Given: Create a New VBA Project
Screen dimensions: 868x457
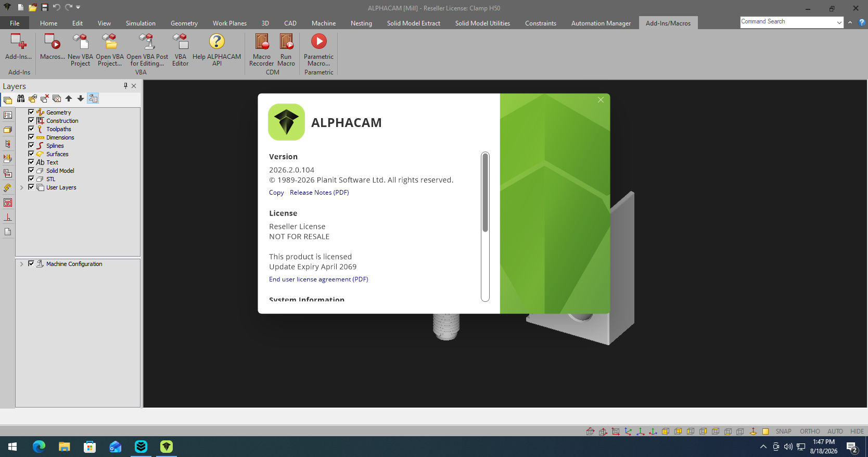Looking at the screenshot, I should [80, 50].
